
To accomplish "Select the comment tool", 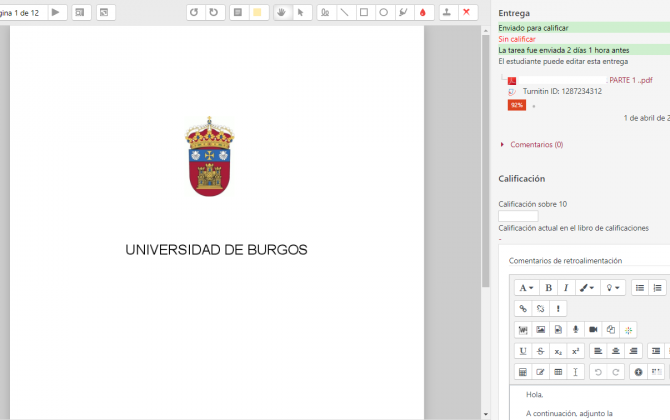I will pos(238,12).
